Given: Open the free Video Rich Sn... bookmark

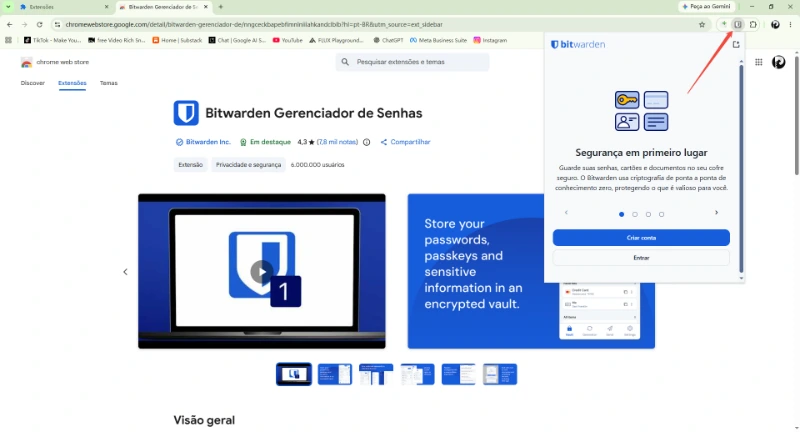Looking at the screenshot, I should (x=117, y=40).
